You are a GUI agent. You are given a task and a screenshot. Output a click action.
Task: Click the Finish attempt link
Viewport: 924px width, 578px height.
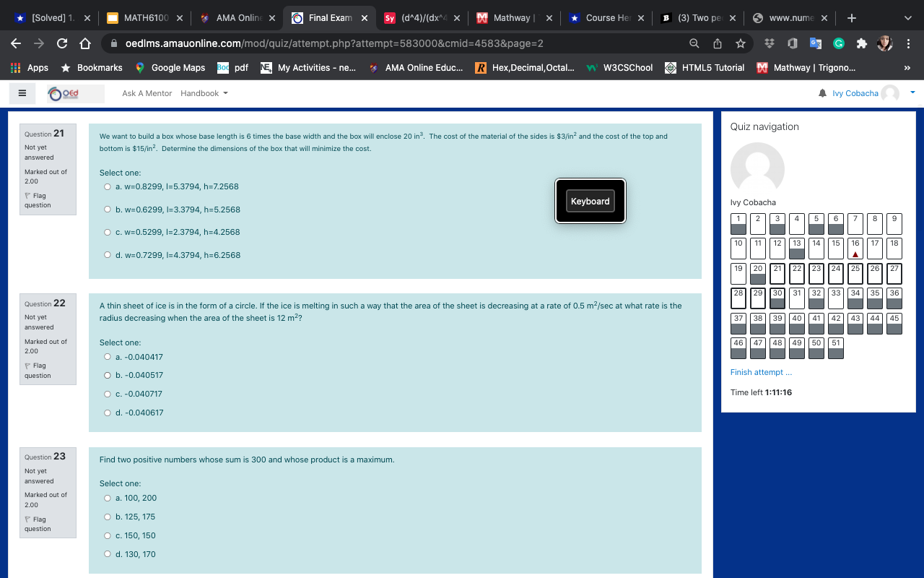(761, 372)
